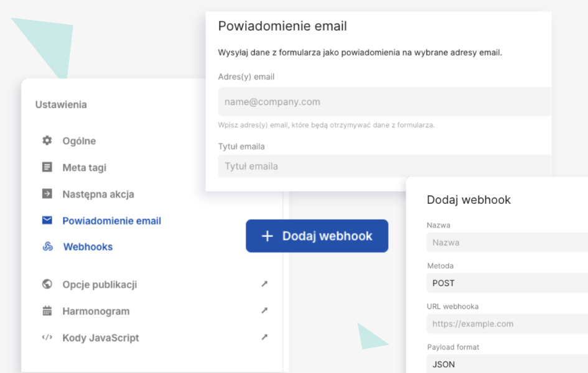Image resolution: width=588 pixels, height=373 pixels.
Task: Click the 'Wysyłaj dane z formularza' description
Action: tap(360, 52)
